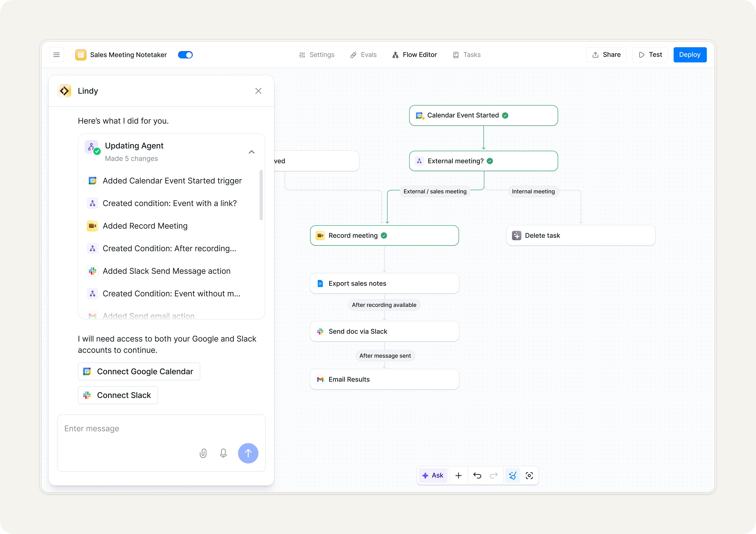Viewport: 756px width, 534px height.
Task: Click the sparkle icon on Delete task
Action: point(517,236)
